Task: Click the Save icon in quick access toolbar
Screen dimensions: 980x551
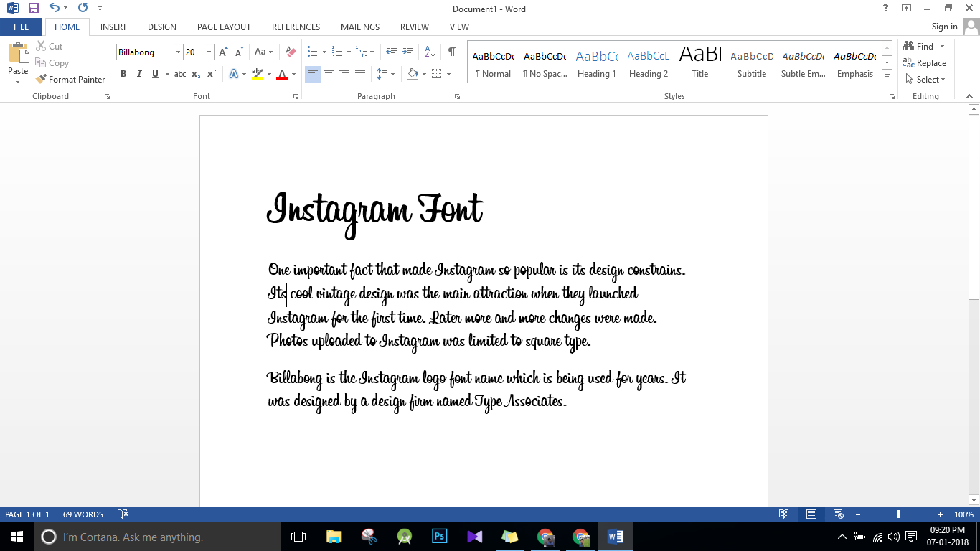Action: (34, 9)
